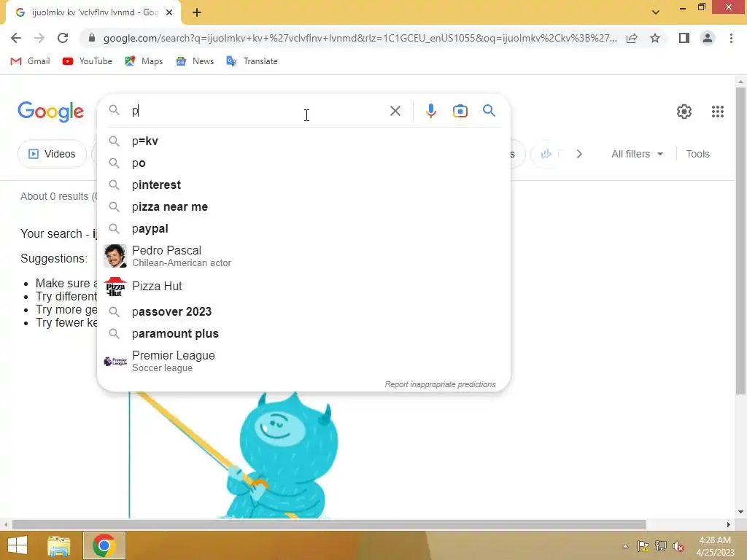Submit search with the blue magnifier

pos(489,111)
